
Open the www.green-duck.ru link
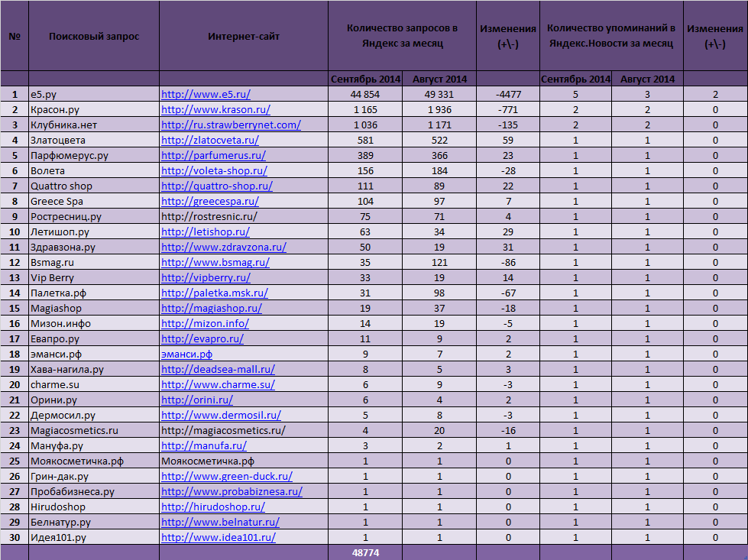coord(227,476)
